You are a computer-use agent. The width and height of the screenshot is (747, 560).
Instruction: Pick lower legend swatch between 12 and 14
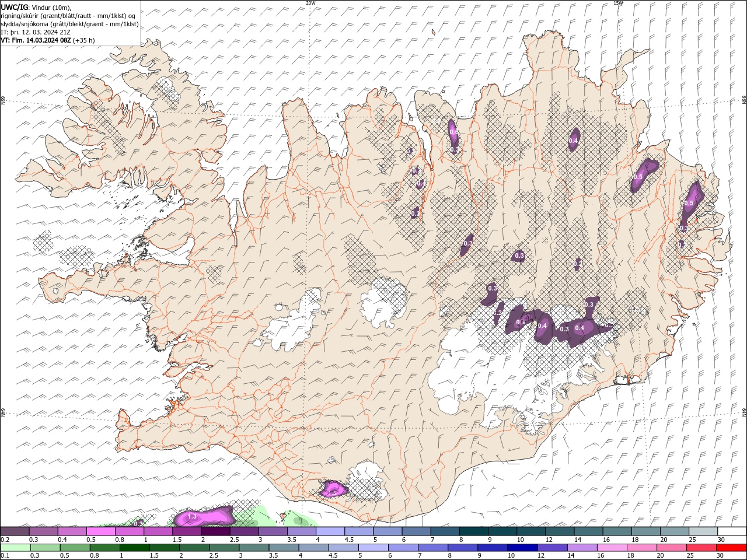coord(553,548)
